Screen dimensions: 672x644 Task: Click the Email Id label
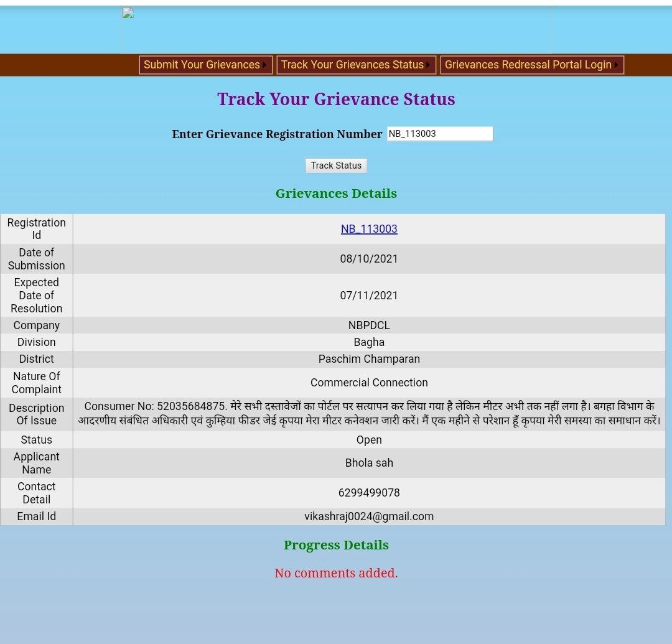37,516
